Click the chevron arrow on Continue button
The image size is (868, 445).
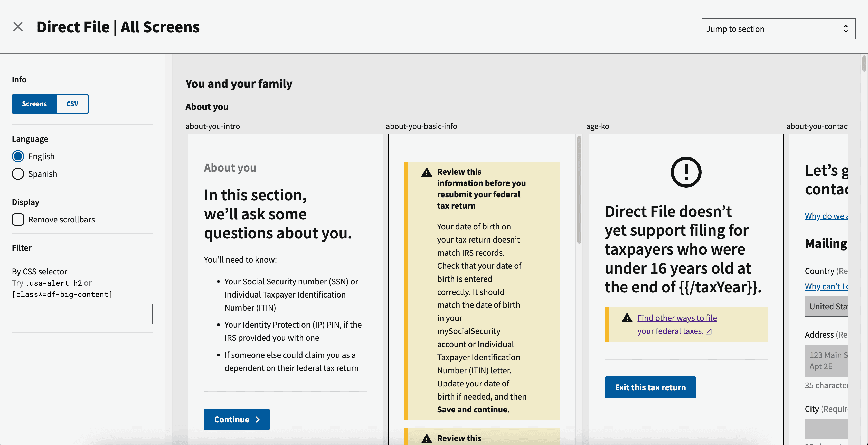click(258, 419)
